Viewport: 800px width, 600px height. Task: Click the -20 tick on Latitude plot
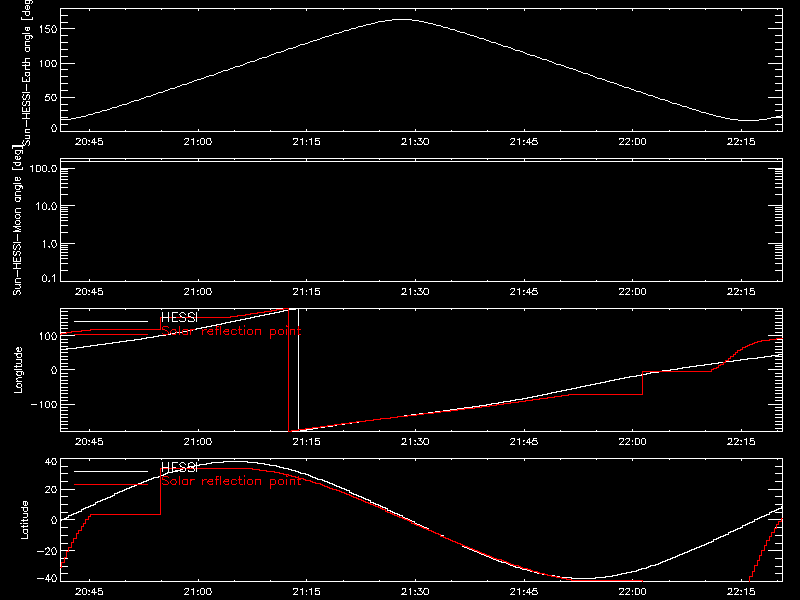(x=47, y=551)
